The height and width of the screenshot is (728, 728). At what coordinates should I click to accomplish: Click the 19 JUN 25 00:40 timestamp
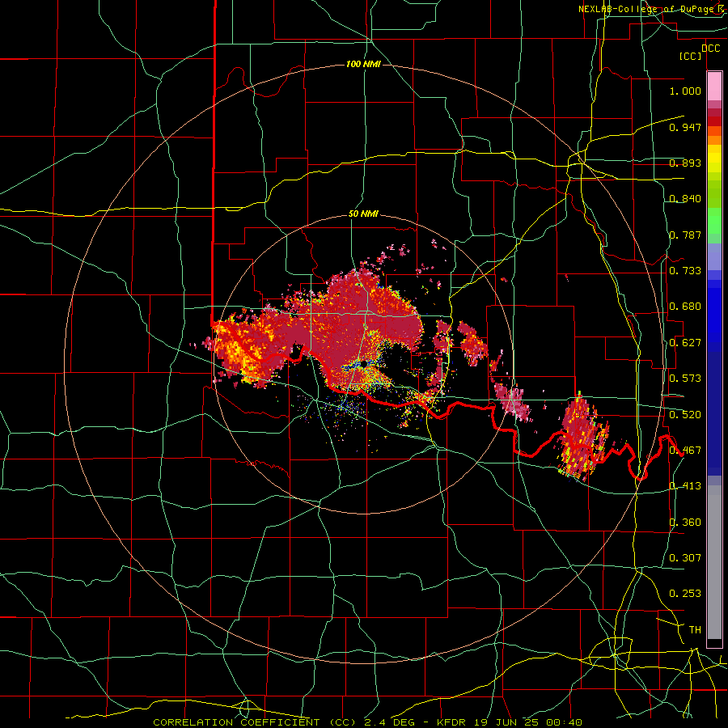coord(530,722)
